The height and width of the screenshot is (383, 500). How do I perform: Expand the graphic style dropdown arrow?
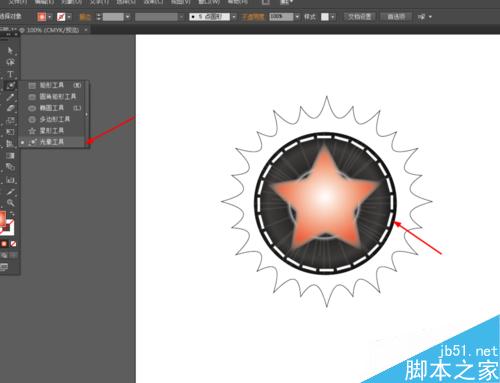tap(332, 17)
